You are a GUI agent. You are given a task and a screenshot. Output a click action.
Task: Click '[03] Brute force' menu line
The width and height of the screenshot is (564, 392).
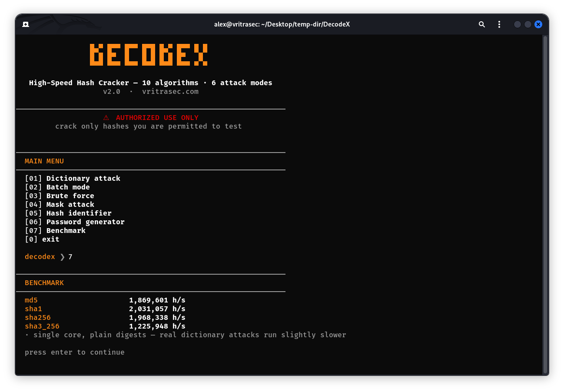click(60, 196)
